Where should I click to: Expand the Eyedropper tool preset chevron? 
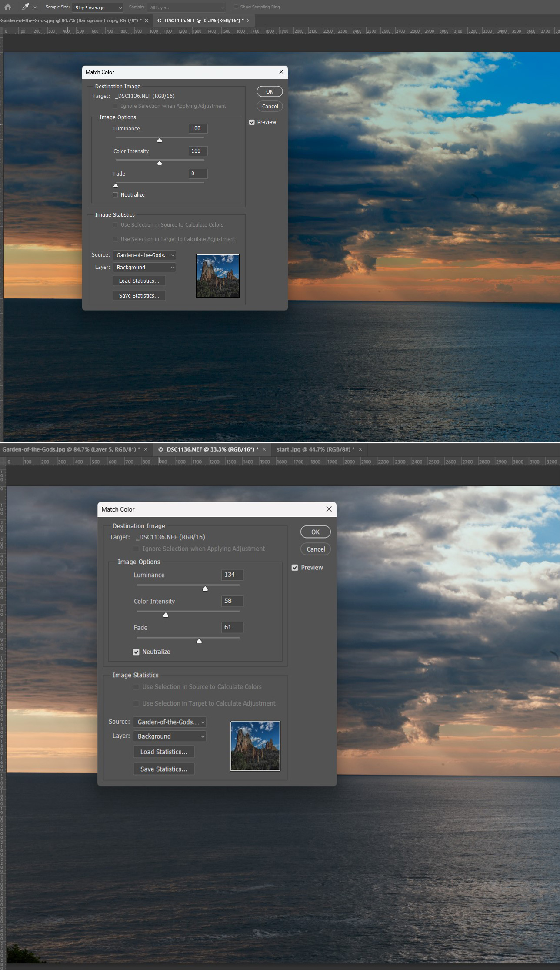click(35, 7)
